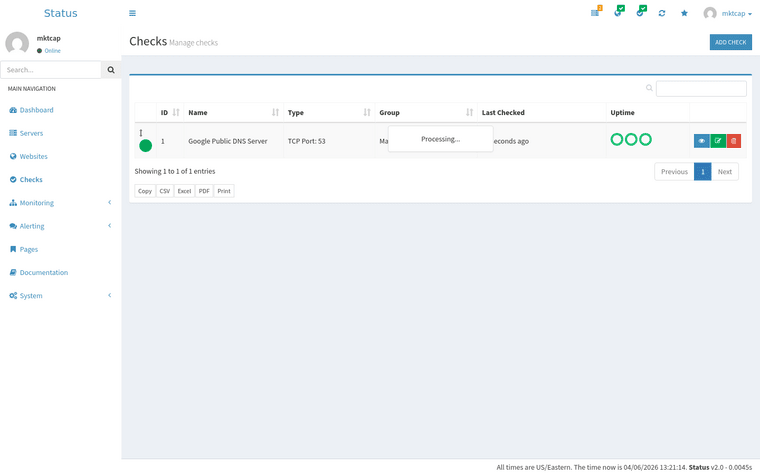760x475 pixels.
Task: Focus the sidebar Search field
Action: pyautogui.click(x=51, y=70)
